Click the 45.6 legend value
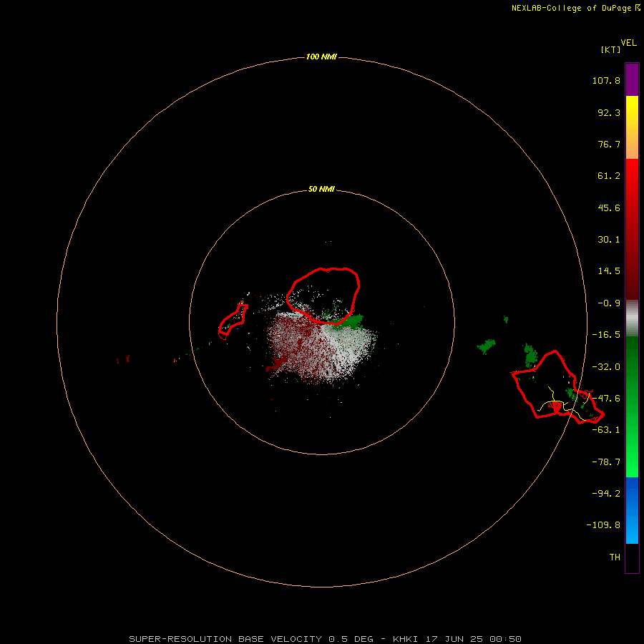 click(x=609, y=208)
